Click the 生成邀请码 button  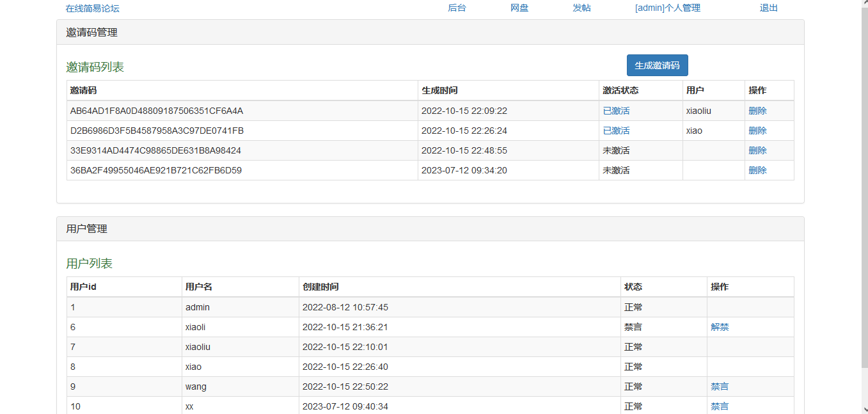pyautogui.click(x=657, y=65)
